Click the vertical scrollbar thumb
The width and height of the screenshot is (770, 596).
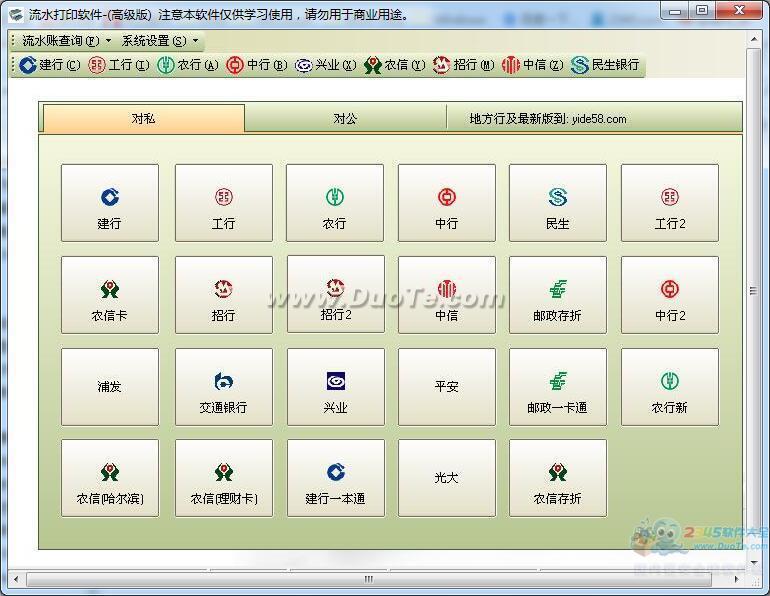tap(753, 291)
